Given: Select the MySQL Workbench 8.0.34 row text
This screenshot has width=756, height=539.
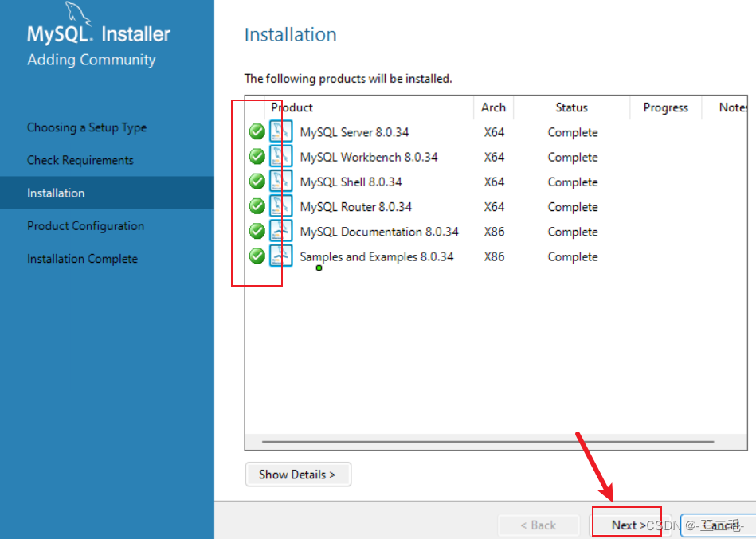Looking at the screenshot, I should pyautogui.click(x=369, y=158).
